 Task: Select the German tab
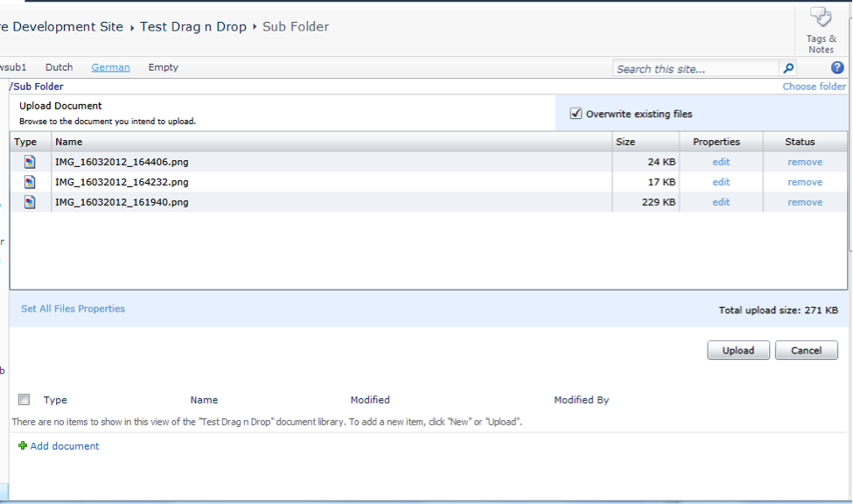tap(109, 66)
